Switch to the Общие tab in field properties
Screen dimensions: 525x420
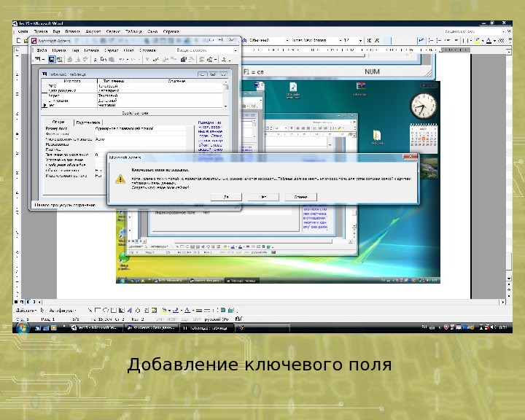point(58,122)
